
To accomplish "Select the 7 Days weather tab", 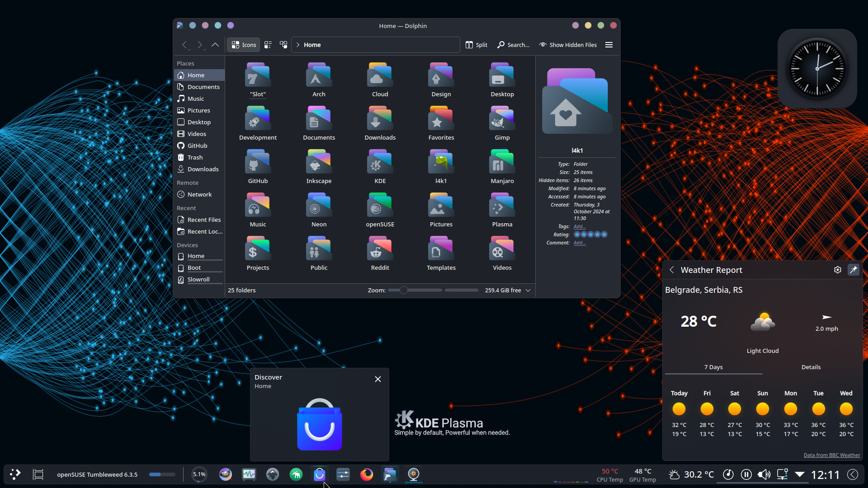I will pos(713,367).
